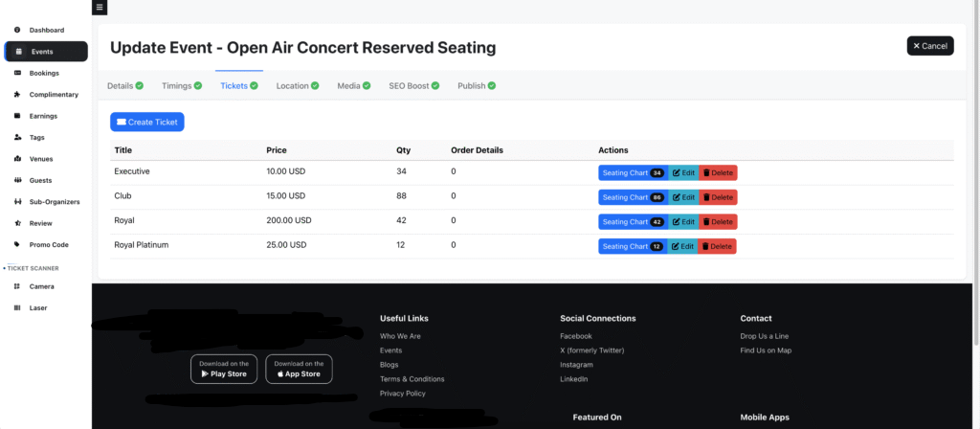This screenshot has width=980, height=429.
Task: Open the Camera ticket scanner
Action: (41, 286)
